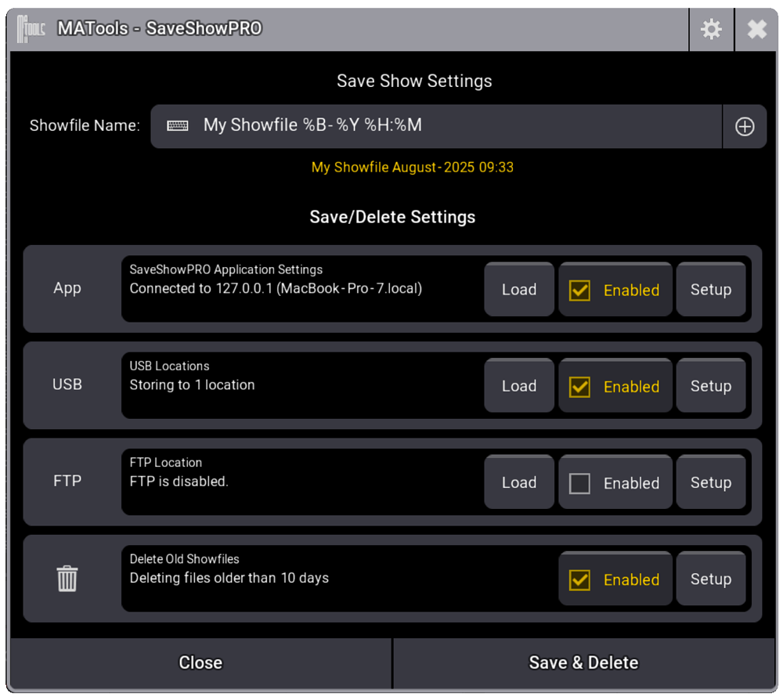Open Setup for USB locations
Viewport: 783px width, 700px height.
coord(711,385)
